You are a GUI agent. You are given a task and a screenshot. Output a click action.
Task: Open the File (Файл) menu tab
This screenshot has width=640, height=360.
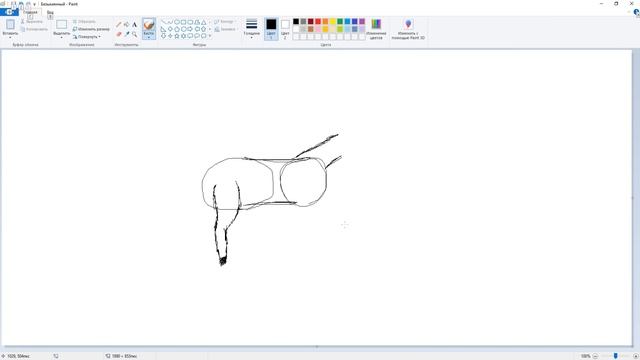tap(9, 12)
